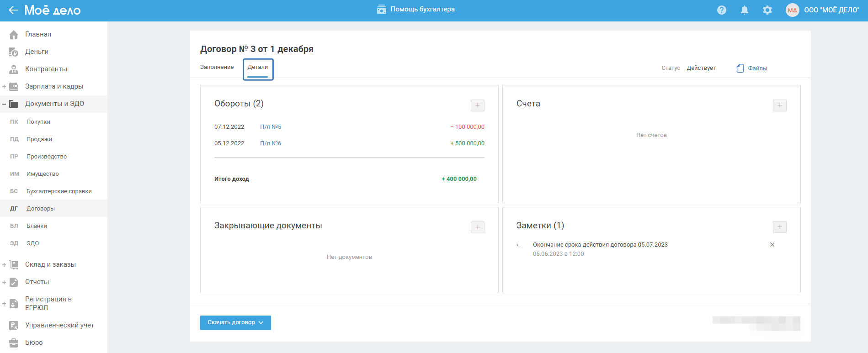Click the Зарплата и кадры wallet icon
868x353 pixels.
(x=14, y=86)
